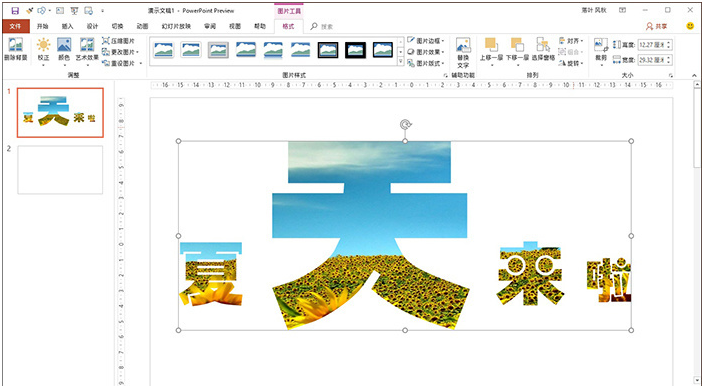The height and width of the screenshot is (386, 704).
Task: Click Bring Forward (上移一层) button
Action: point(491,49)
